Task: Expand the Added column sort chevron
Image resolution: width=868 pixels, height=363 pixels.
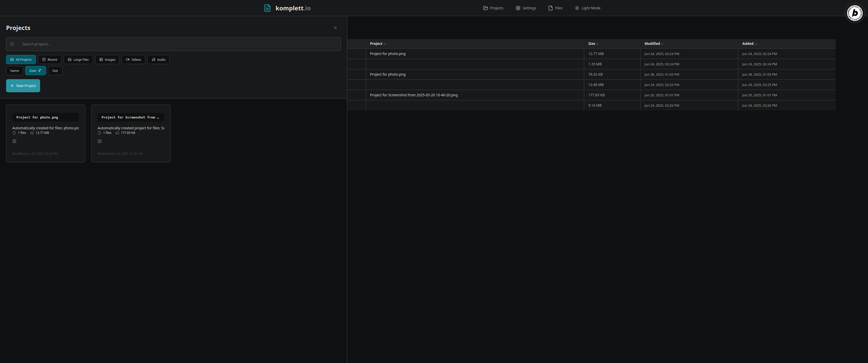Action: pyautogui.click(x=756, y=44)
